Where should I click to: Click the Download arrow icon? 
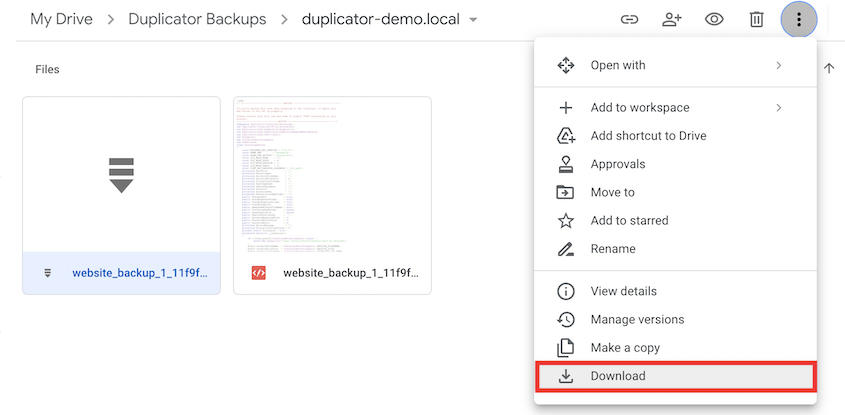565,376
